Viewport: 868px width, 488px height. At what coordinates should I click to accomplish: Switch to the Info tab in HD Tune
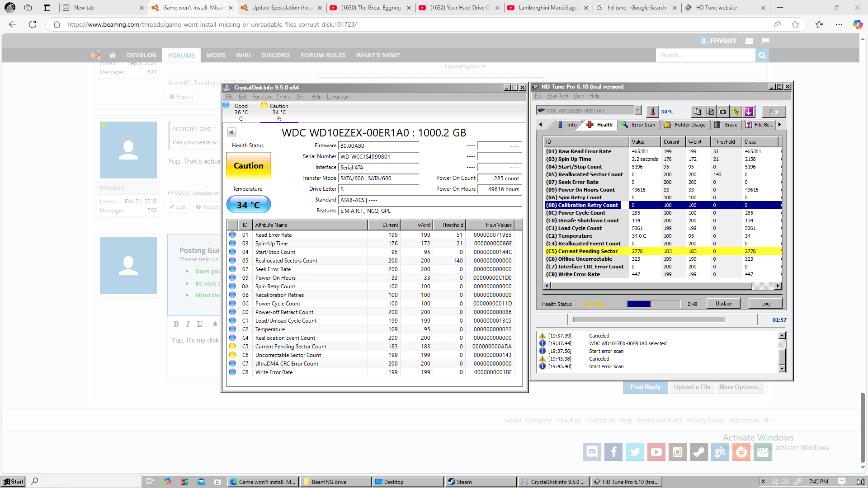(567, 125)
